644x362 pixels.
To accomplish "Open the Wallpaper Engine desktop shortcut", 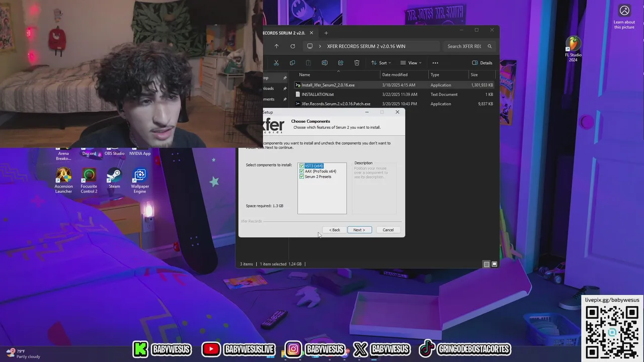I will click(x=140, y=180).
